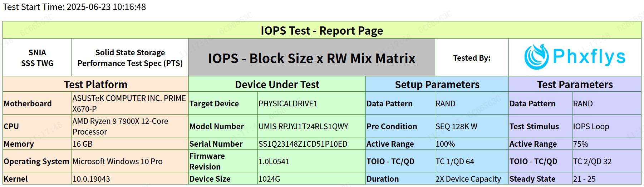Click the Test Start Time line
The image size is (644, 187).
tap(74, 7)
